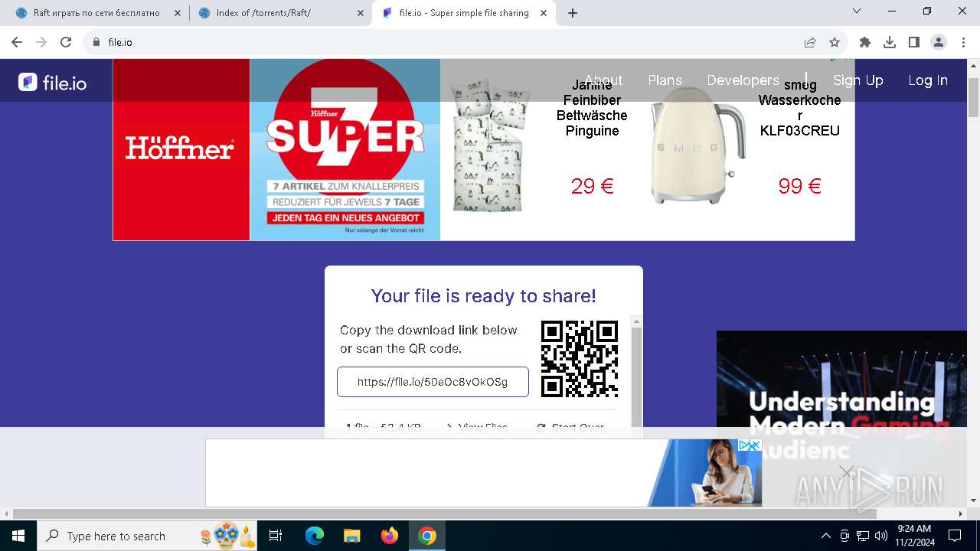Screen dimensions: 980x551
Task: Open the notification center icon
Action: pyautogui.click(x=955, y=536)
